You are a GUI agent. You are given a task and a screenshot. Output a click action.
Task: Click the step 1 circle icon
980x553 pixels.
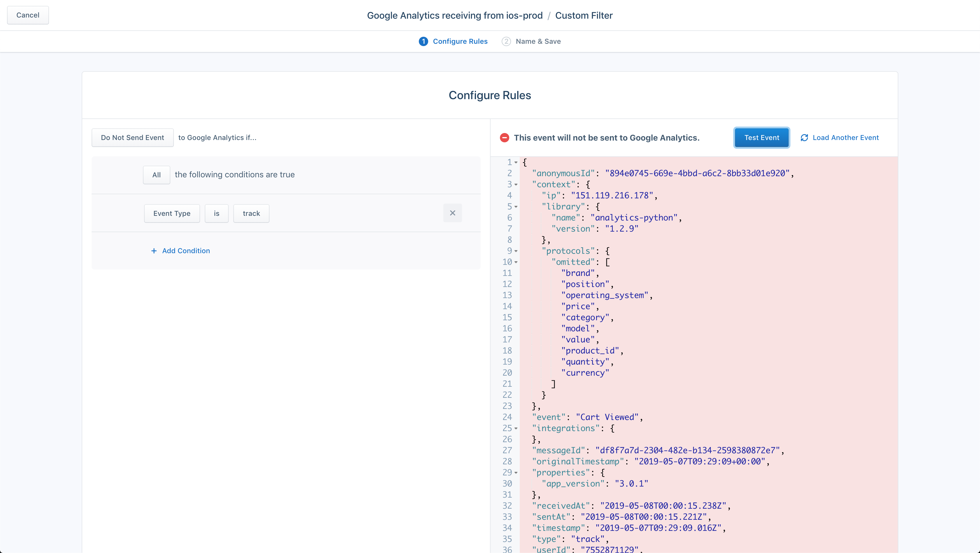pos(423,41)
